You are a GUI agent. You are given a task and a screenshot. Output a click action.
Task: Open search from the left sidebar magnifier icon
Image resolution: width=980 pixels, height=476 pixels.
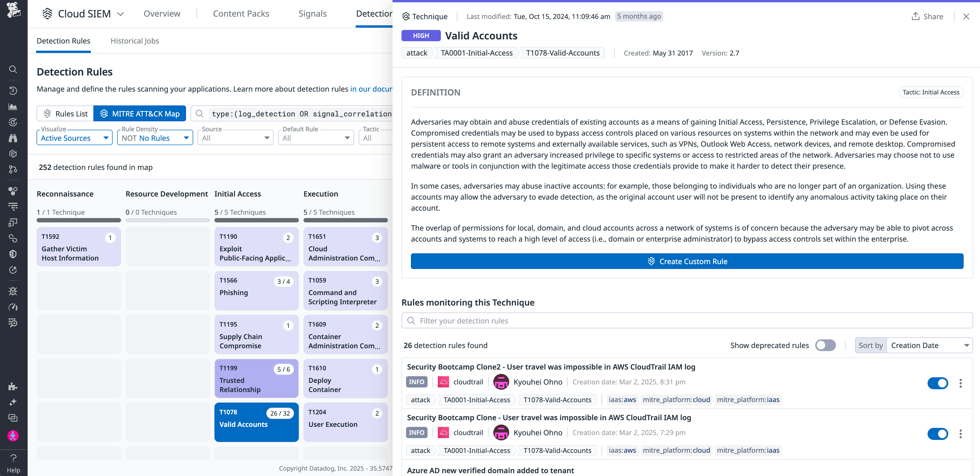click(x=13, y=69)
